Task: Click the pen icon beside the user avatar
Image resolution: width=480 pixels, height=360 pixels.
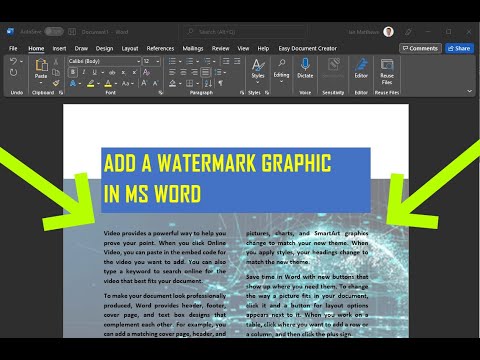Action: (x=408, y=32)
